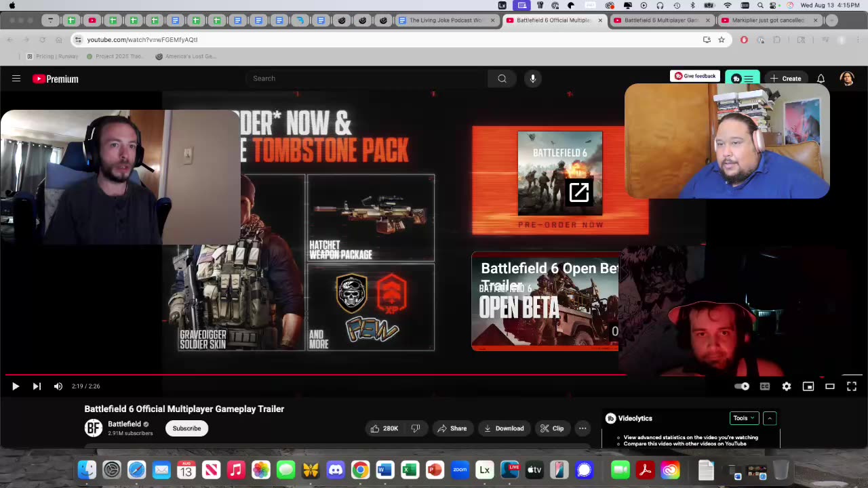Open PowerPoint from the dock
The image size is (868, 488).
(x=435, y=470)
